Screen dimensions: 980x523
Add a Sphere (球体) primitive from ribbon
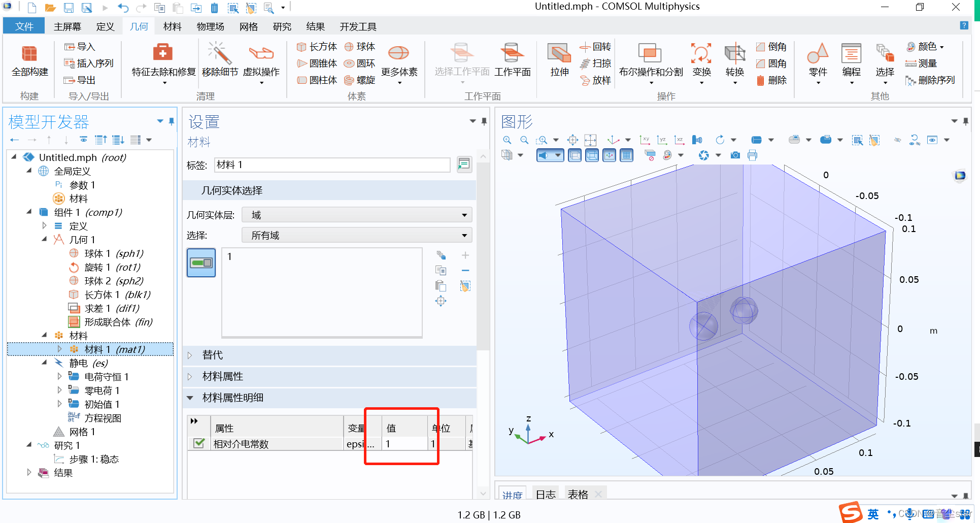(360, 47)
